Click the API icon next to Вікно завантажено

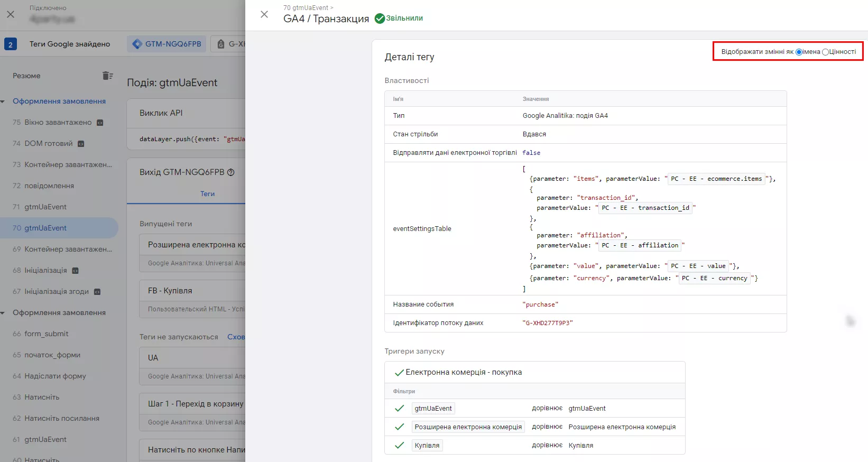tap(100, 123)
